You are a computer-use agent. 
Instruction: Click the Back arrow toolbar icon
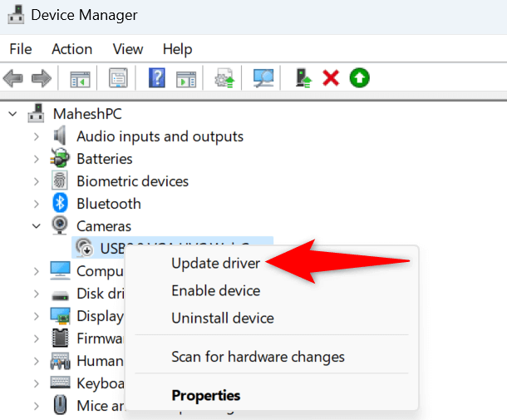coord(13,79)
